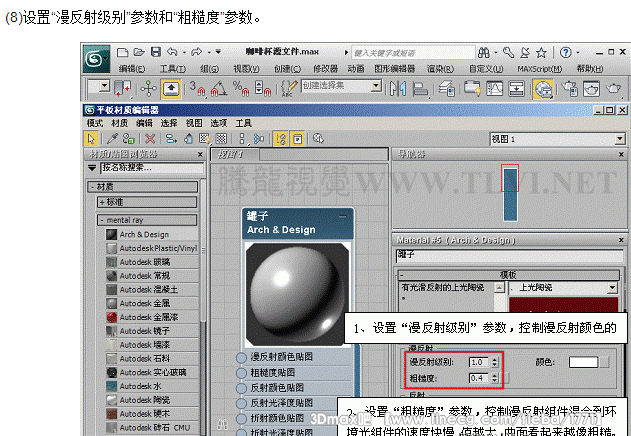Open MAXScript(M) menu
631x436 pixels.
click(x=540, y=69)
